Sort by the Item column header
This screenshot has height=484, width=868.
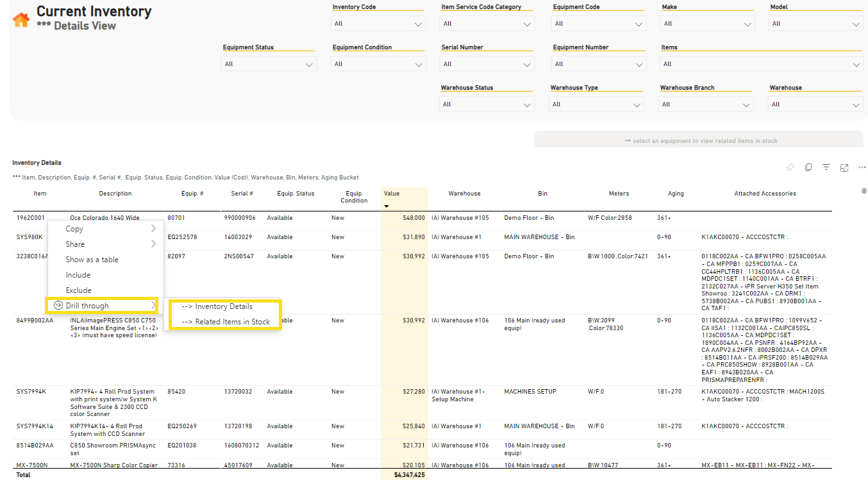coord(40,194)
